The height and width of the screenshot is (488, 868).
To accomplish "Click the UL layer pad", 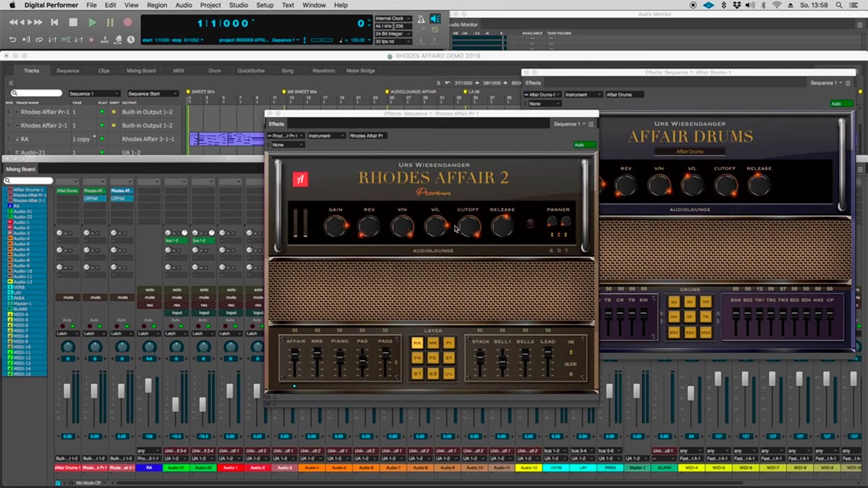I will (449, 373).
